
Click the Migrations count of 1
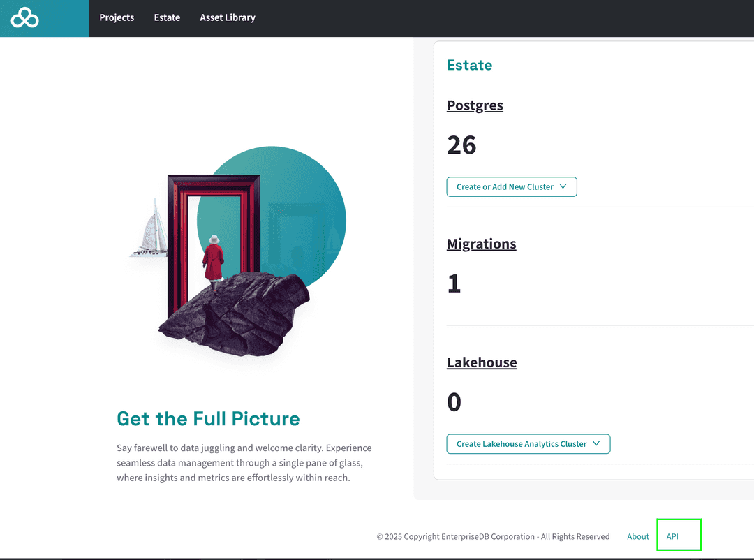[454, 283]
